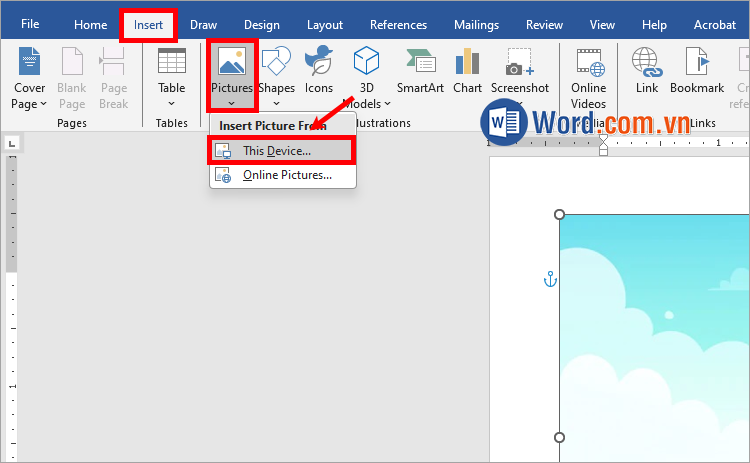Expand the Table dropdown arrow
Screen dimensions: 750x463
coord(171,103)
